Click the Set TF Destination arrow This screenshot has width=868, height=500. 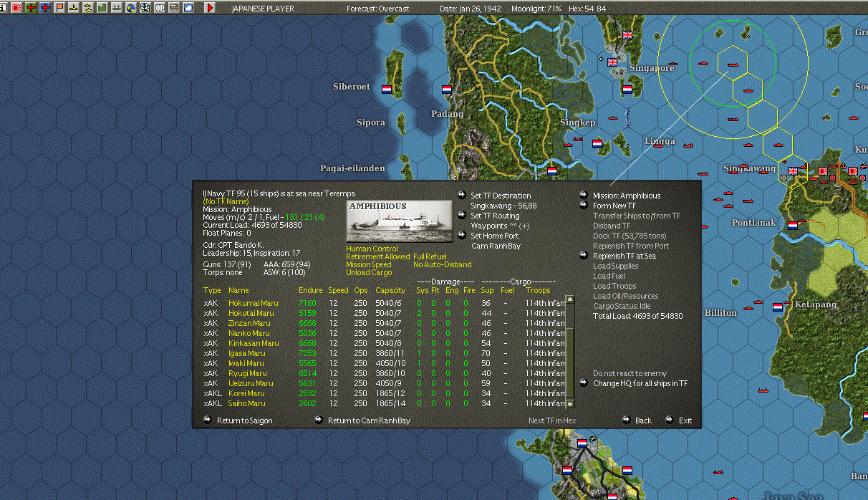coord(463,196)
